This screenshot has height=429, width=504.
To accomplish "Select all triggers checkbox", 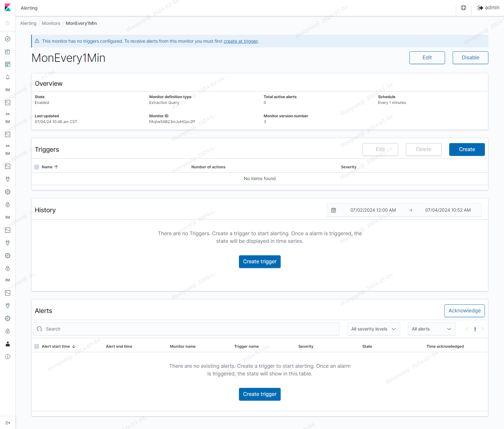I will (37, 167).
